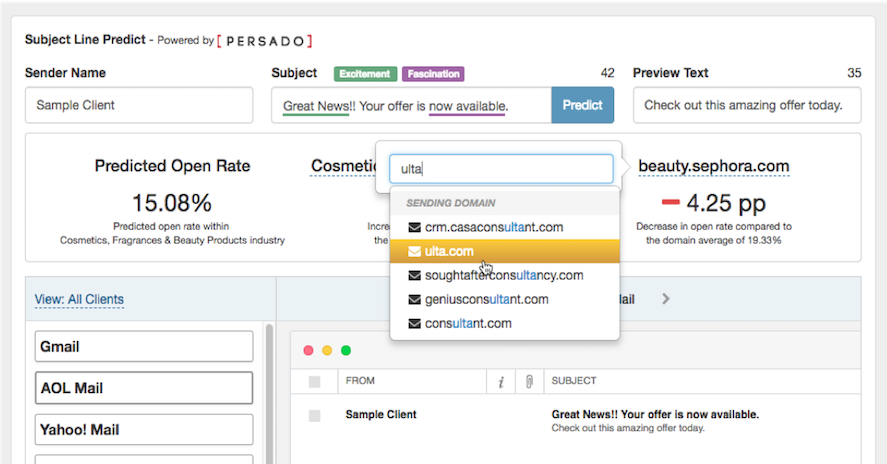Screen dimensions: 887x464
Task: Click the Great News!! subject preview text
Action: click(655, 414)
